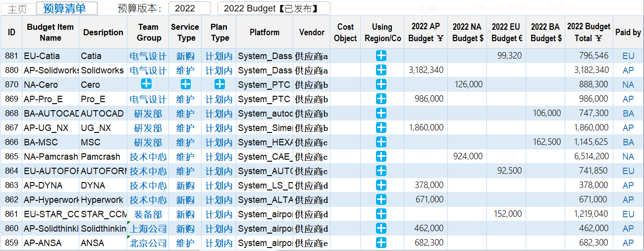Open 研发部 team group link for BA-AUTOCAD
The height and width of the screenshot is (251, 644).
(148, 114)
